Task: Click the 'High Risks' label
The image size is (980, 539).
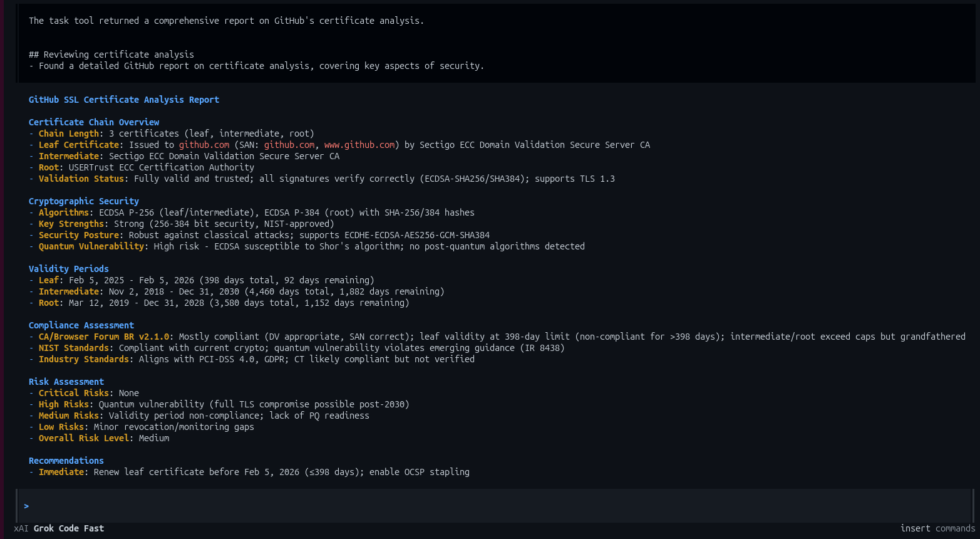Action: point(64,404)
